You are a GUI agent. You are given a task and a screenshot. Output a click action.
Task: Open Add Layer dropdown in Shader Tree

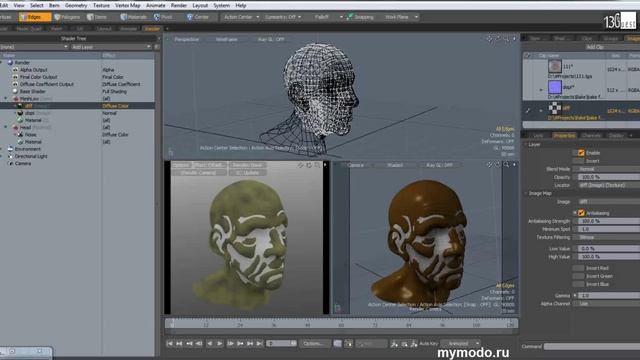[111, 47]
